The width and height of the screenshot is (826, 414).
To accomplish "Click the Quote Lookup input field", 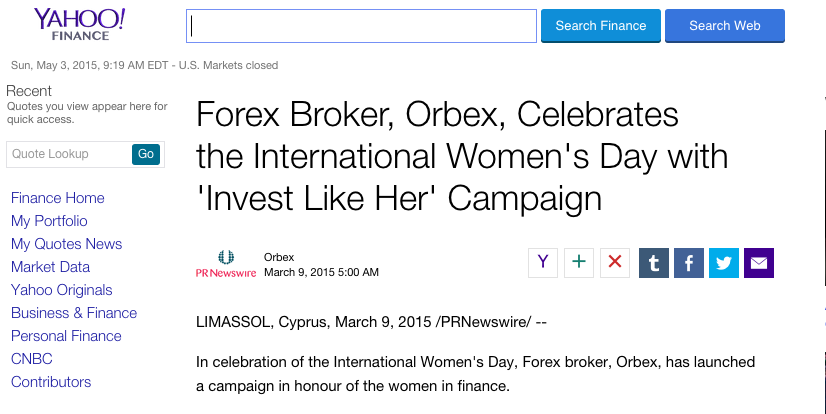I will click(x=68, y=154).
